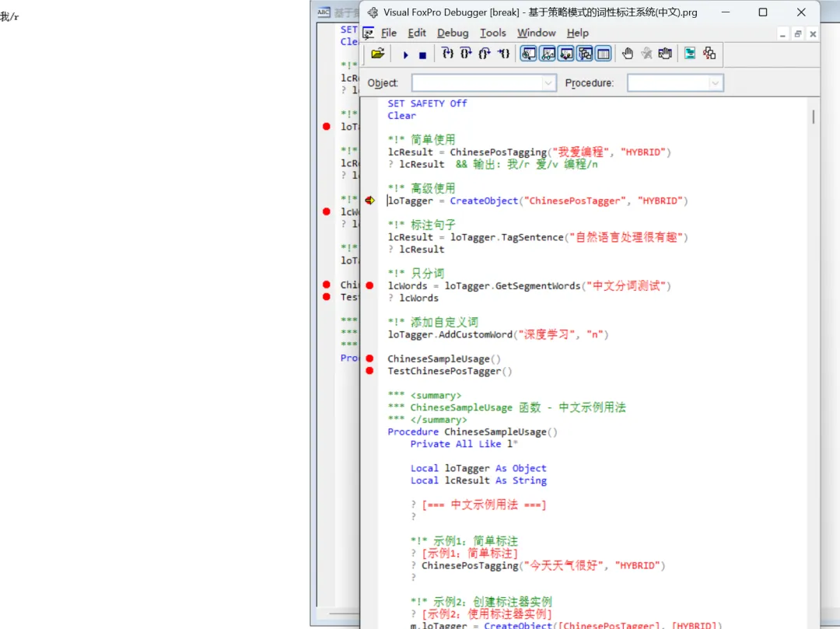Click the Step Into icon
This screenshot has width=840, height=629.
coord(447,54)
